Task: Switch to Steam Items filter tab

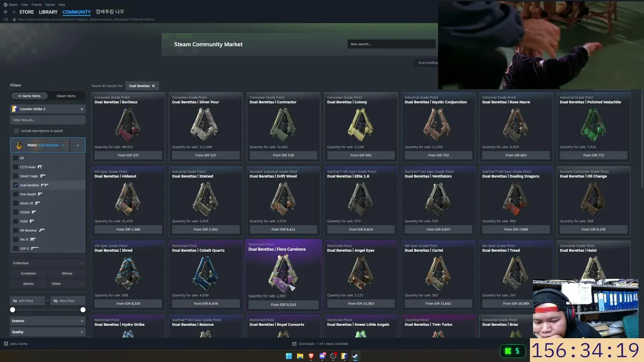Action: coord(66,96)
